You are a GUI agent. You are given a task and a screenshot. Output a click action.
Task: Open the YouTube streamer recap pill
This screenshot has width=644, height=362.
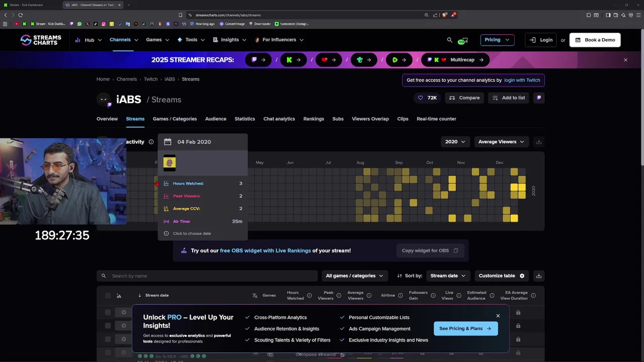click(x=329, y=60)
